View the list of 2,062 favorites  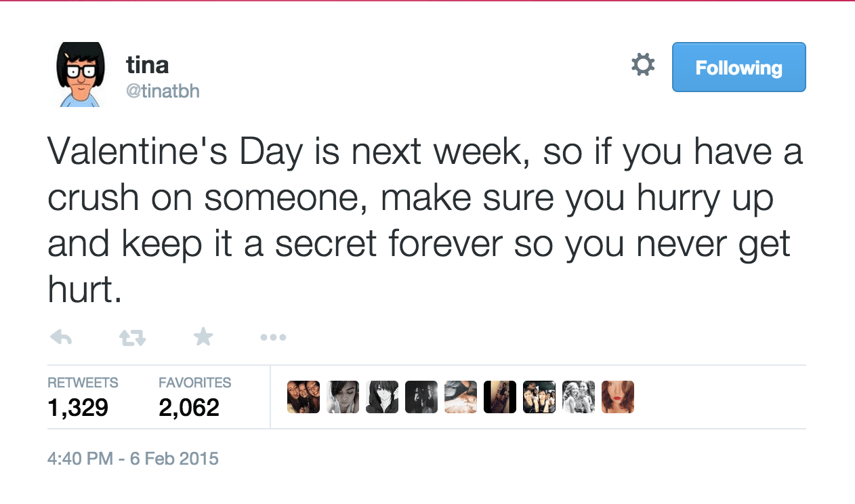(x=194, y=397)
